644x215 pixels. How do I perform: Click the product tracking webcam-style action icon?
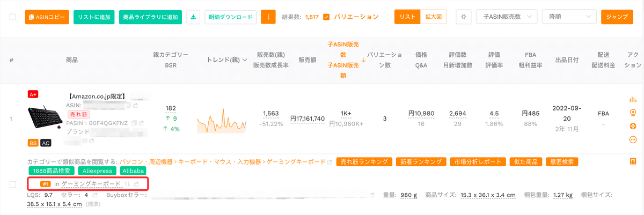(633, 113)
